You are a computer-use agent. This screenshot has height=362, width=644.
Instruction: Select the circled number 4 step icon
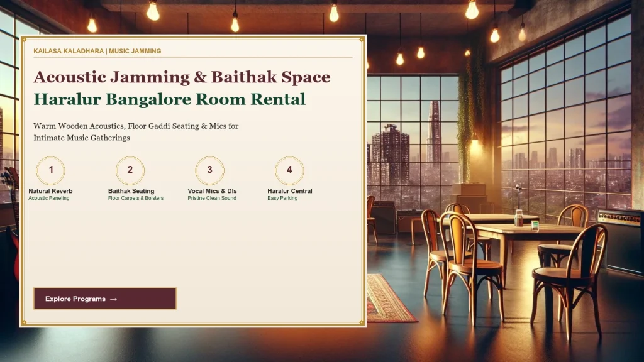[x=289, y=170]
